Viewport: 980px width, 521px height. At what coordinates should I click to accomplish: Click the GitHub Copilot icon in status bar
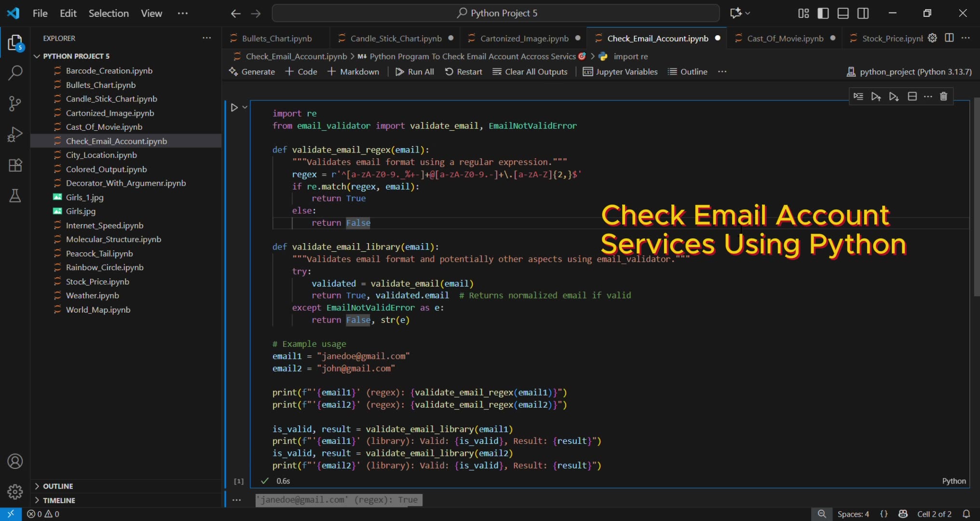[902, 514]
